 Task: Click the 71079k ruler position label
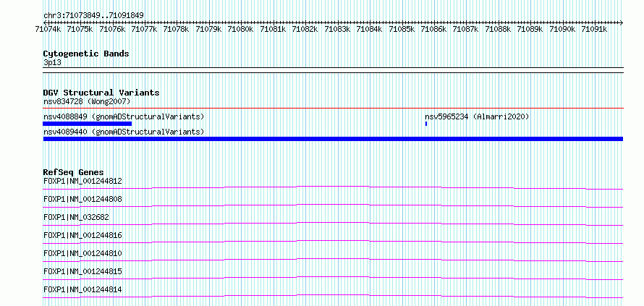[209, 29]
